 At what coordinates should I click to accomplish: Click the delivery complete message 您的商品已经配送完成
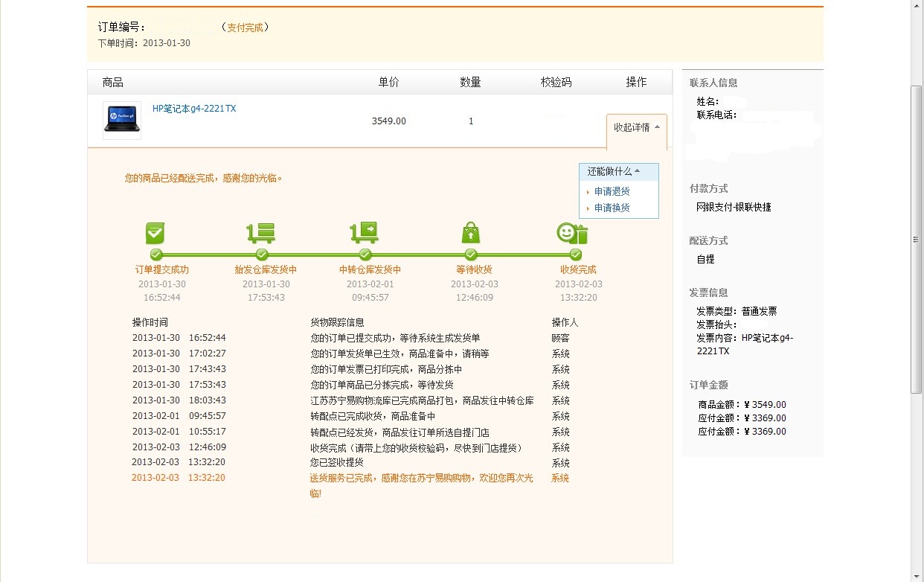(204, 179)
